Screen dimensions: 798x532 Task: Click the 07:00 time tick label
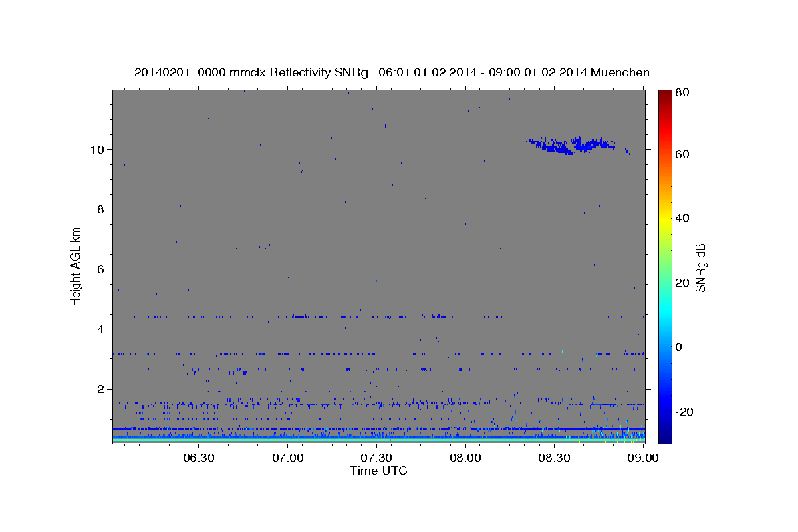pyautogui.click(x=288, y=458)
